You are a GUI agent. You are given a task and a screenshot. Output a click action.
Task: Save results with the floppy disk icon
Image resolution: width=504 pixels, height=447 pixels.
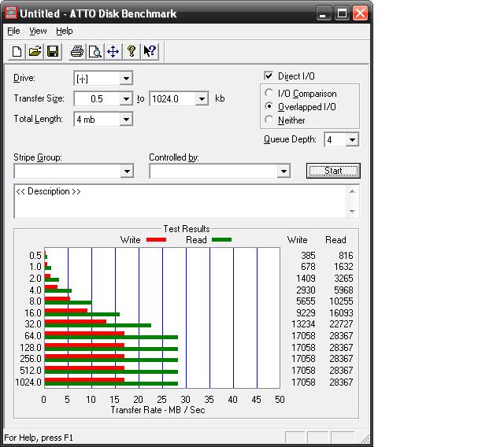(x=53, y=51)
